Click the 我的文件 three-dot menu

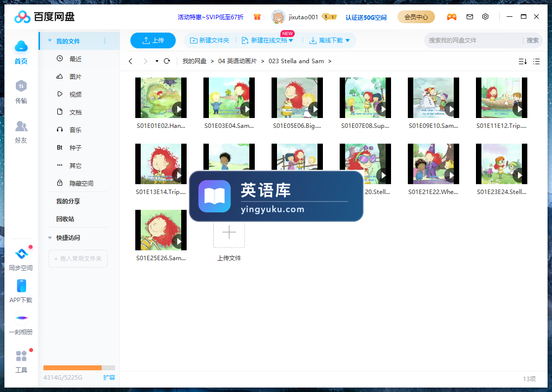pyautogui.click(x=105, y=41)
